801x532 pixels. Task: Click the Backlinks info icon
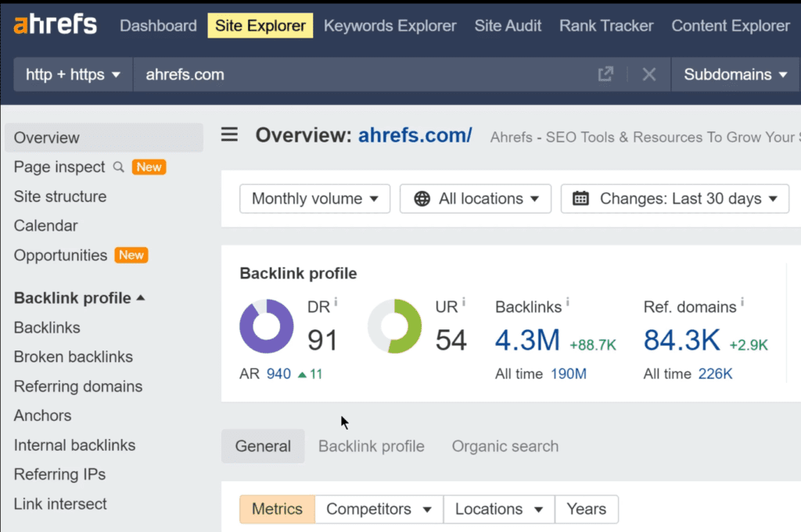tap(568, 301)
